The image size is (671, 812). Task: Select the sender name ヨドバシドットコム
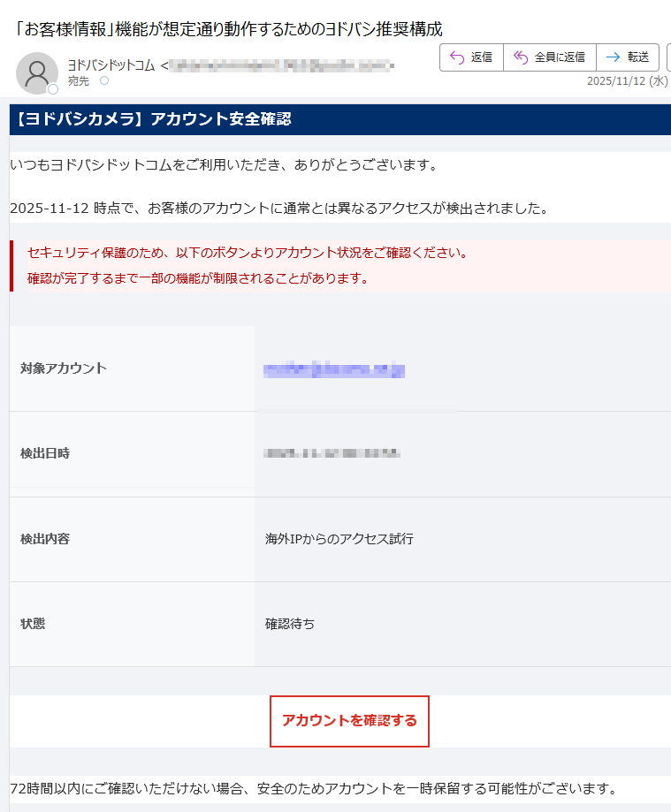(x=111, y=65)
